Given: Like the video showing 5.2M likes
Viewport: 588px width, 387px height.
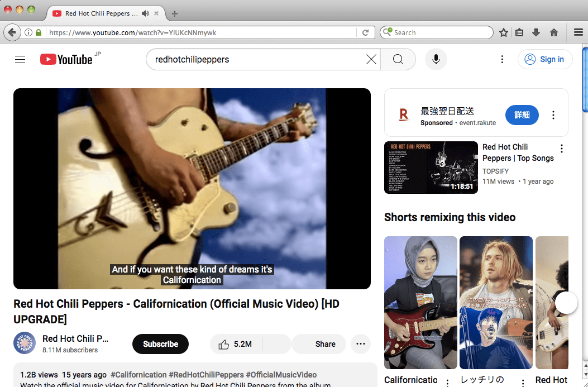Looking at the screenshot, I should point(236,344).
